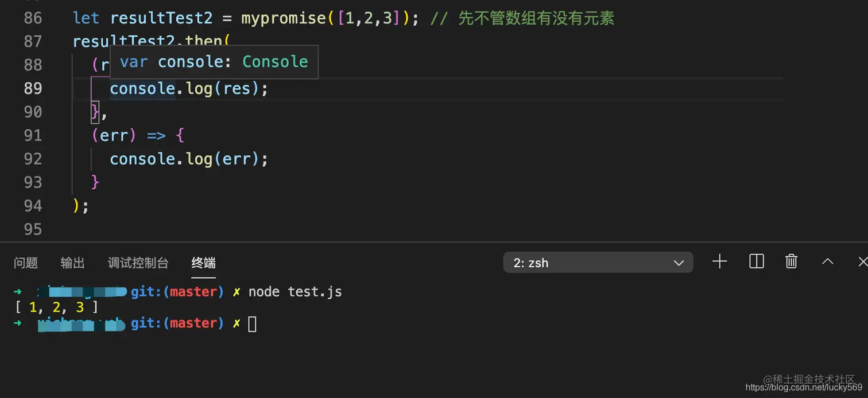The image size is (868, 398).
Task: Click 'git:(master)' on the last terminal prompt
Action: click(x=177, y=323)
